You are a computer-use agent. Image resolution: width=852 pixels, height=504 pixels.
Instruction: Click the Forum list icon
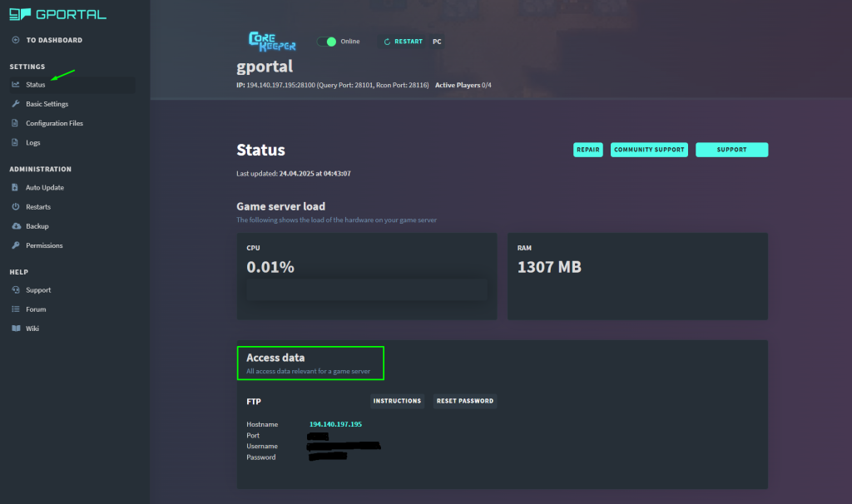[x=16, y=309]
